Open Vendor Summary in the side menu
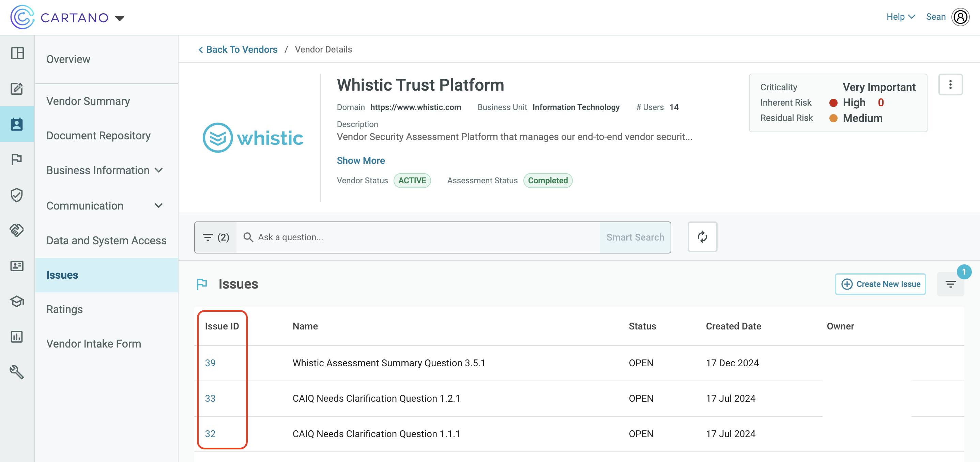980x462 pixels. coord(88,101)
